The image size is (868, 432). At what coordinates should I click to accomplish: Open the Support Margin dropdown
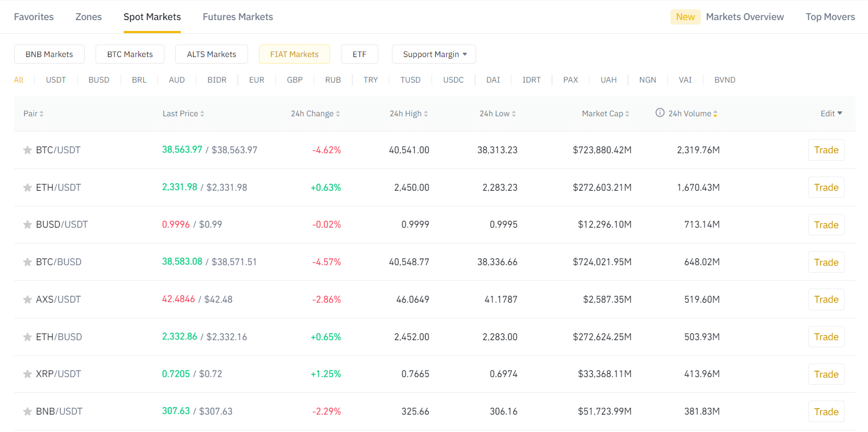pyautogui.click(x=434, y=54)
